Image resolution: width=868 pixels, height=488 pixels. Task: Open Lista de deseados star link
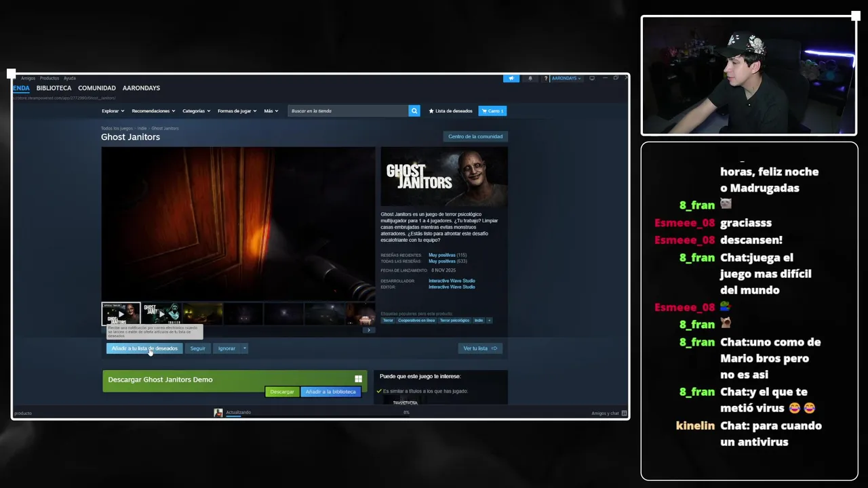tap(450, 110)
